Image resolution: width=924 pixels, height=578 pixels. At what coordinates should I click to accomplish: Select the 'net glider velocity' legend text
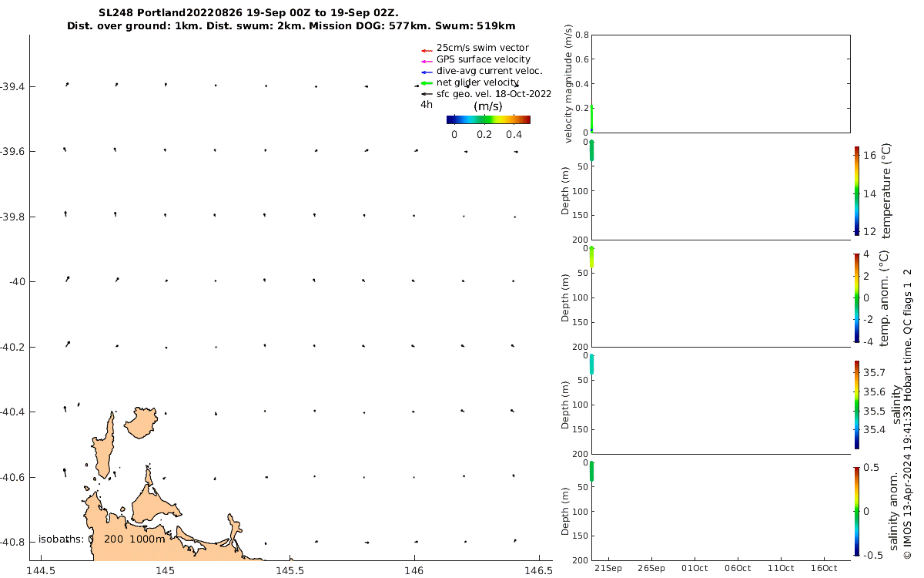click(x=477, y=82)
